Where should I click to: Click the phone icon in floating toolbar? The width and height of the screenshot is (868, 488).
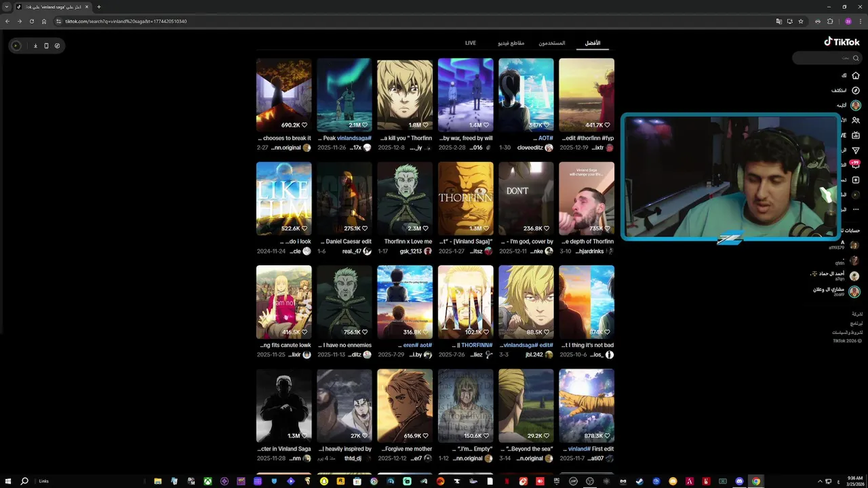tap(46, 45)
